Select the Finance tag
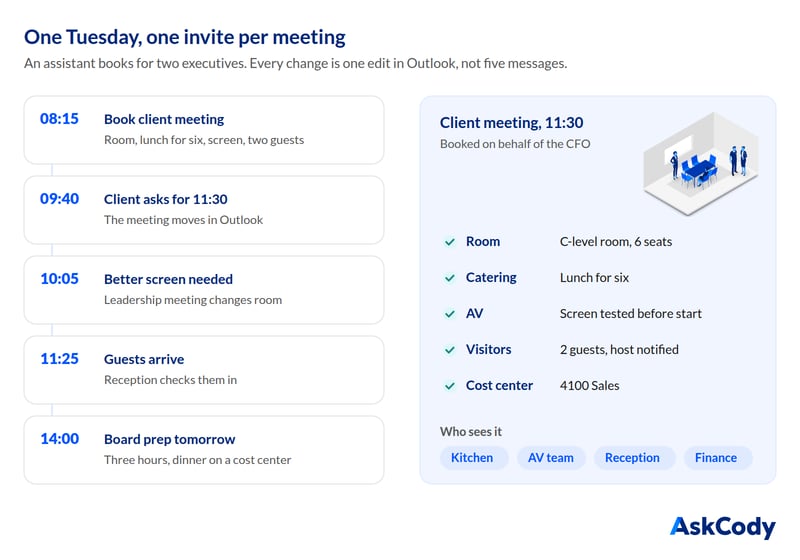Image resolution: width=800 pixels, height=560 pixels. 717,457
